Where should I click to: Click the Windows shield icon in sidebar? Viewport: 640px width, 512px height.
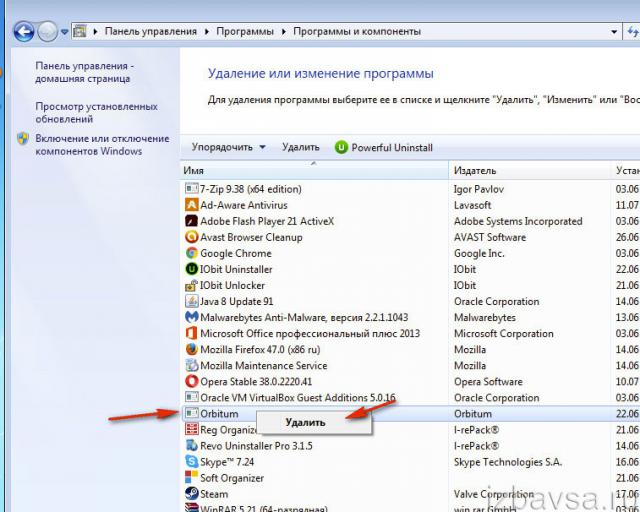23,138
